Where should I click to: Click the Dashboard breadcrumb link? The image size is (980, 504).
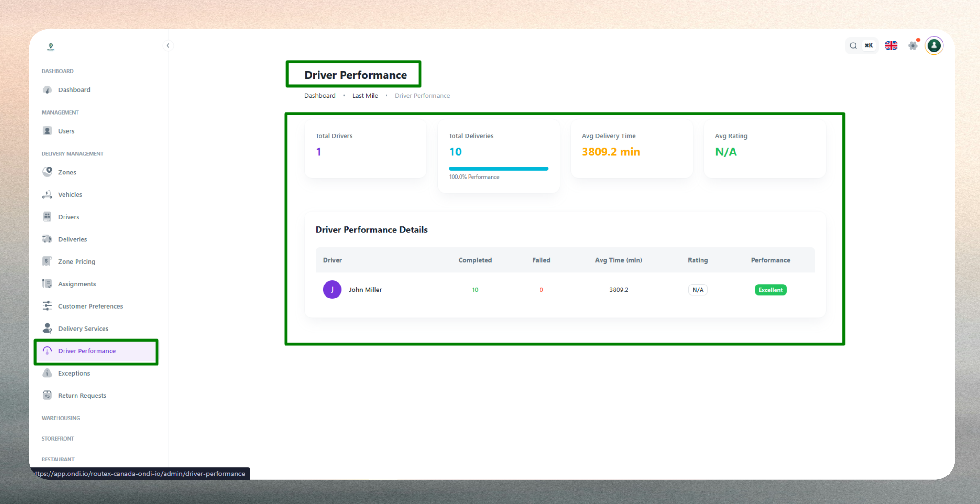[319, 96]
